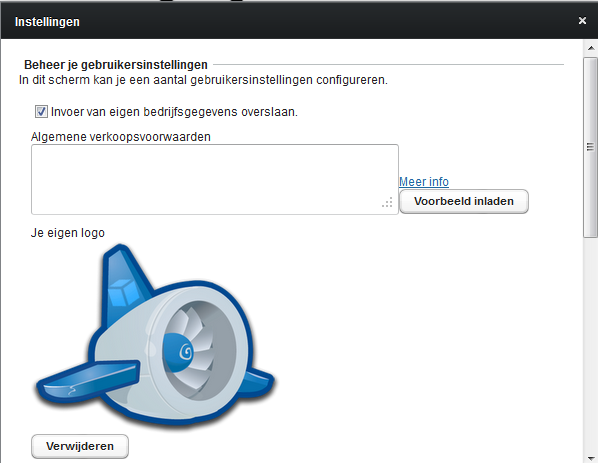Click the 'Beheer je gebruikersinstellingen' heading
This screenshot has height=463, width=598.
(x=116, y=64)
